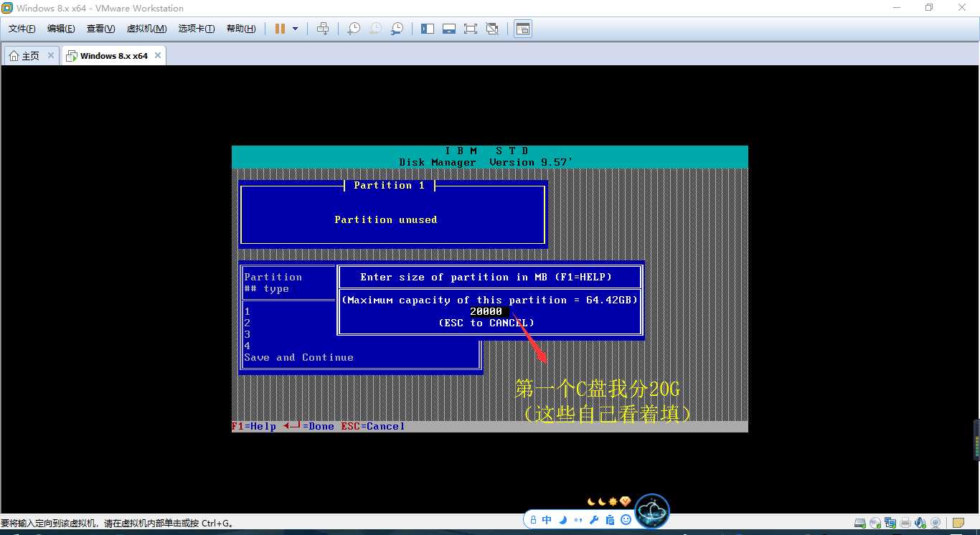Click the hard disk status icon
The width and height of the screenshot is (980, 535).
(x=860, y=523)
